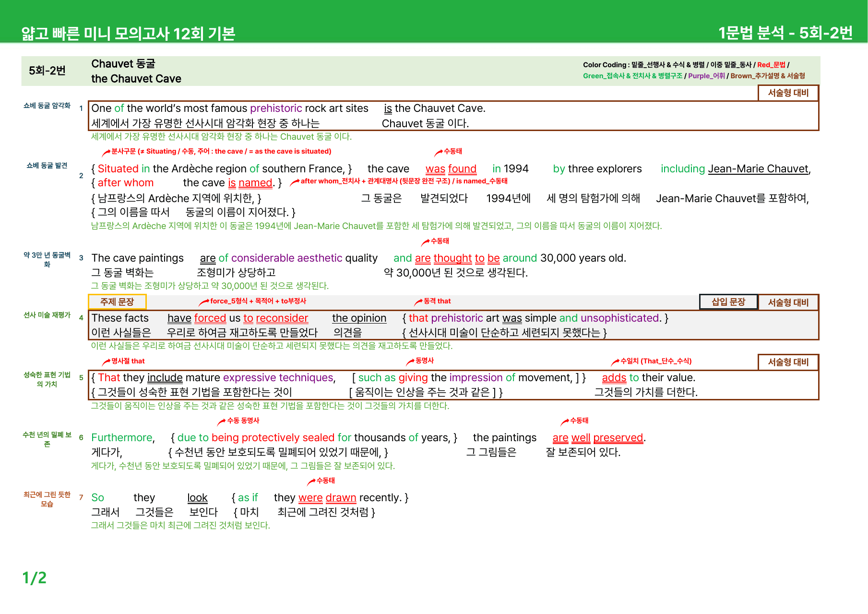Click the '분사구문' grammar note above sentence 2
868x614 pixels.
[x=217, y=152]
